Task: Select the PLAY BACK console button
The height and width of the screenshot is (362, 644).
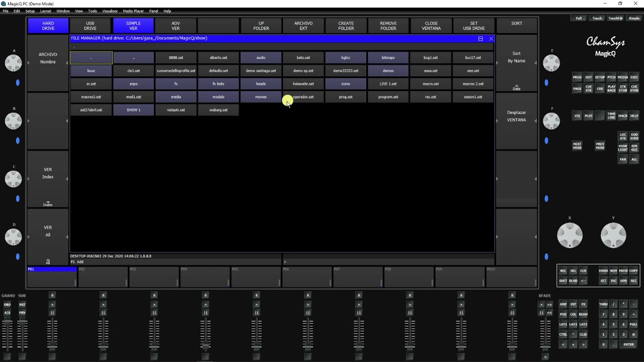Action: click(x=611, y=88)
